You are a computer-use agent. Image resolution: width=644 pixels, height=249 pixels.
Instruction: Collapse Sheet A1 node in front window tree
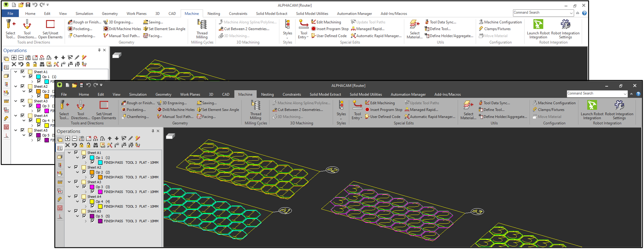[x=69, y=153]
